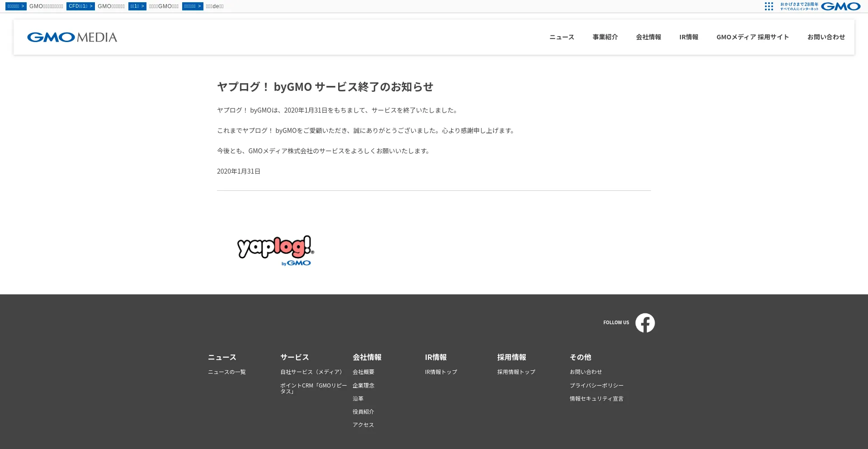Viewport: 868px width, 449px height.
Task: Open footer 会社概要 link
Action: tap(363, 372)
